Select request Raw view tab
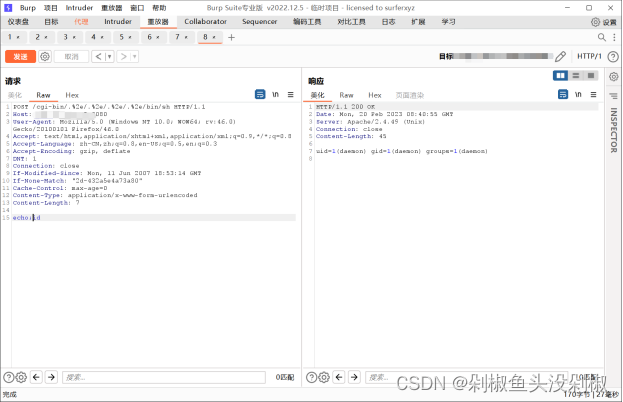Screen dimensions: 623x402 [43, 95]
